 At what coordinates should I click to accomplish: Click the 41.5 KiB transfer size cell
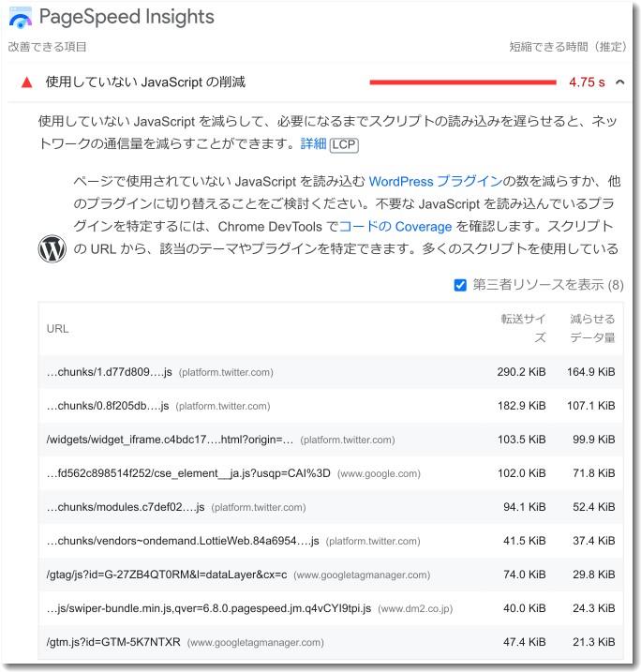pos(525,541)
